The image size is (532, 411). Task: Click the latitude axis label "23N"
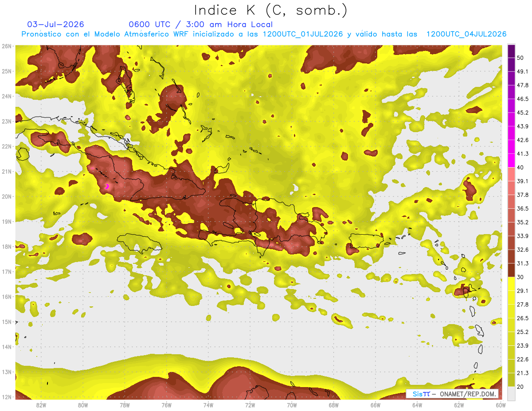click(x=6, y=121)
